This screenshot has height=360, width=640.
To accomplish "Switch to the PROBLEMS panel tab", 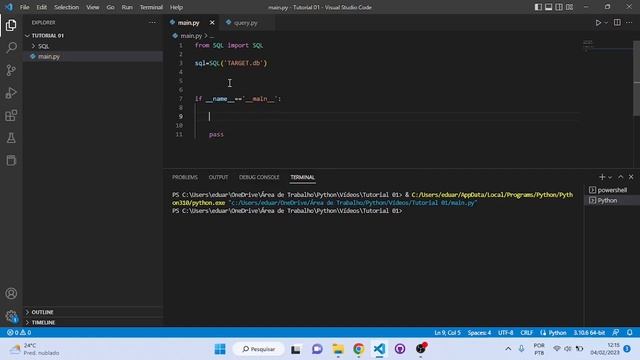I will 185,177.
